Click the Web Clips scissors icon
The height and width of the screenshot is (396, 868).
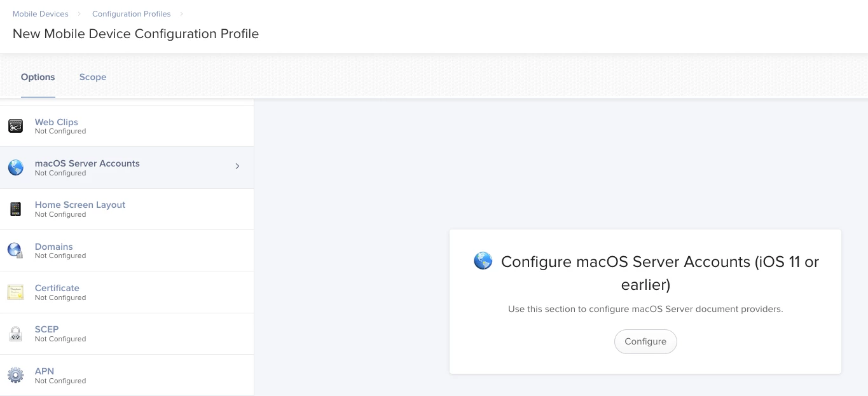pos(15,126)
